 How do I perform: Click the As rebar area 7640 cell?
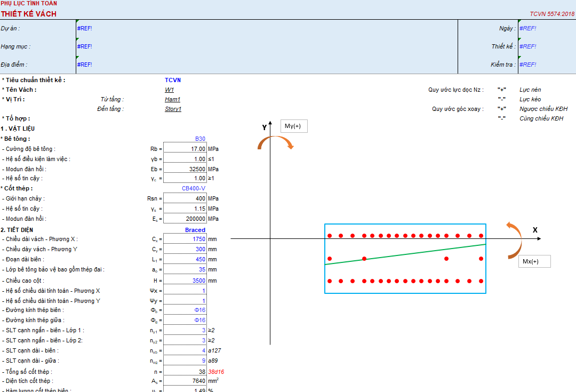click(185, 381)
